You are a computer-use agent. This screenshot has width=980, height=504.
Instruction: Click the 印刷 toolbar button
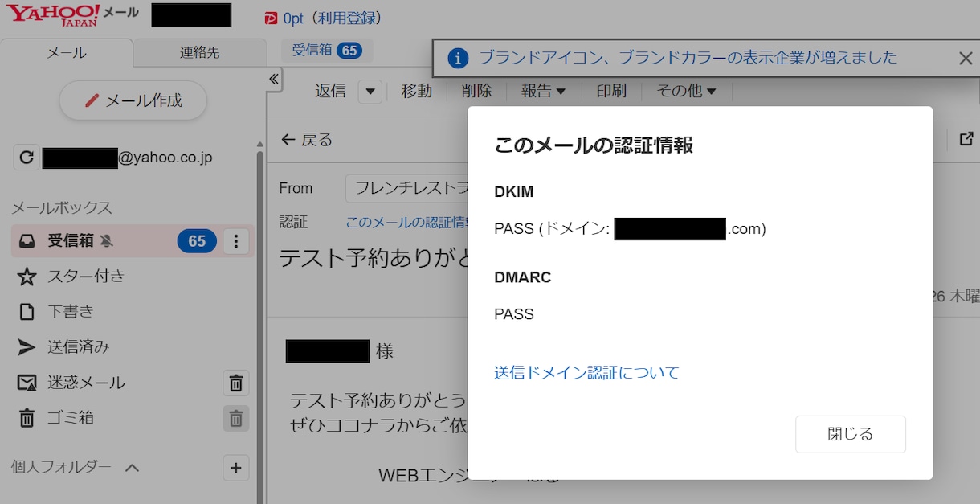611,92
